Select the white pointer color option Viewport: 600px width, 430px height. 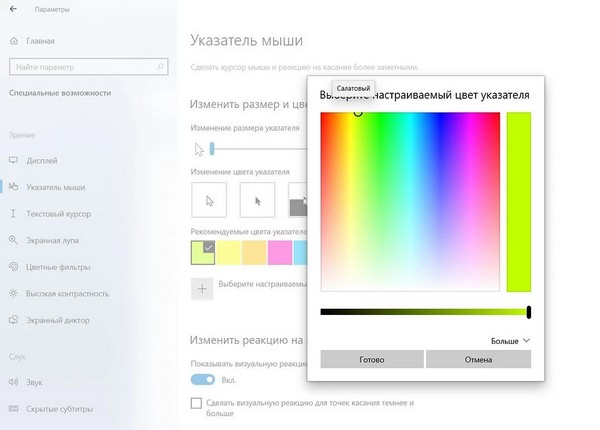point(209,200)
